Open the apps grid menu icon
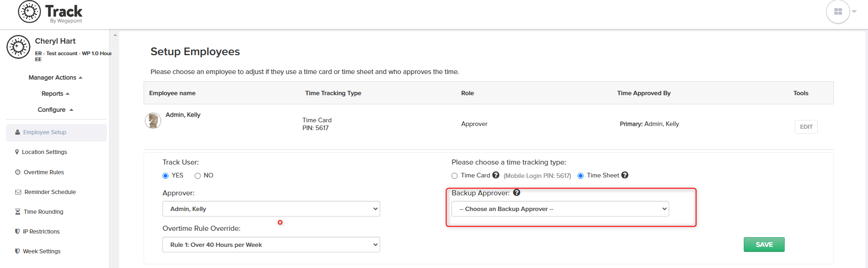868x268 pixels. [838, 11]
